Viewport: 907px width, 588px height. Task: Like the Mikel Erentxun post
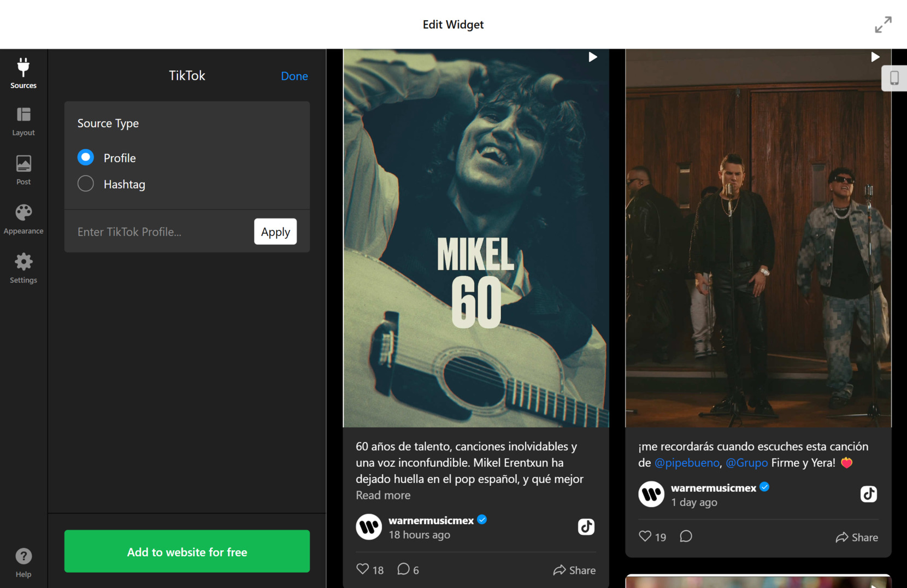click(x=363, y=569)
